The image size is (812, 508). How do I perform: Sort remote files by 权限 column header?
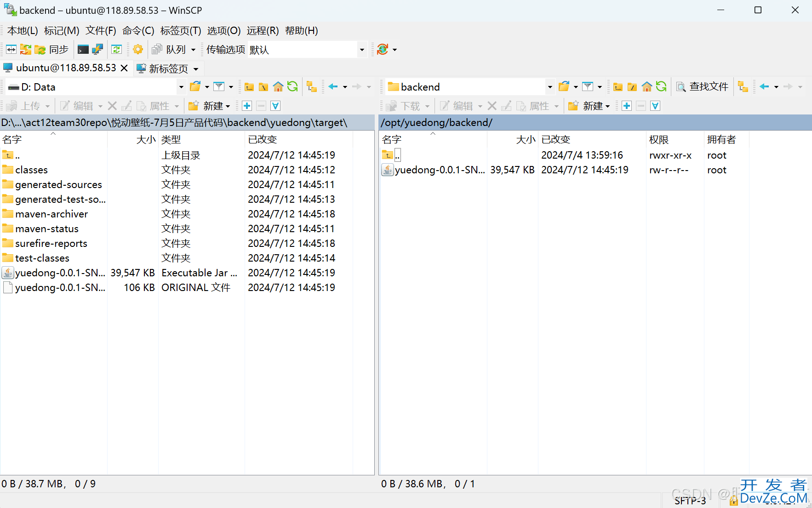(x=675, y=139)
